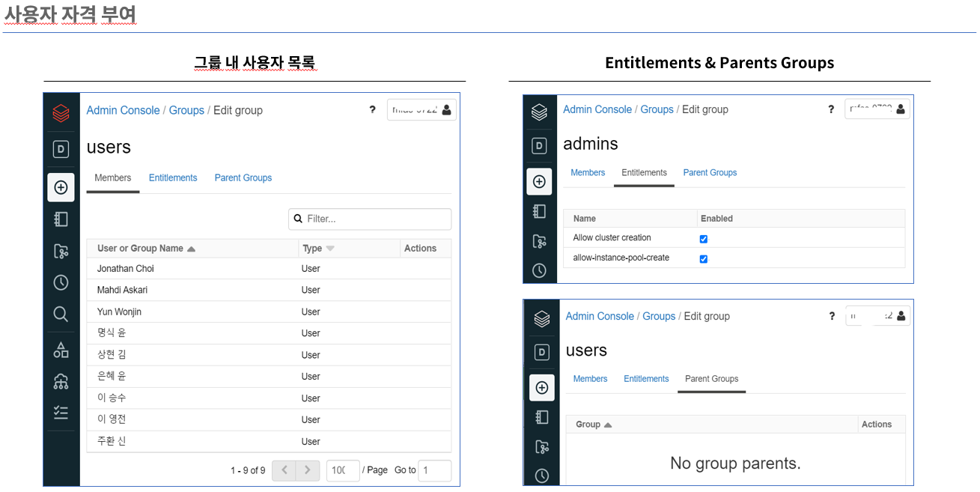Image resolution: width=980 pixels, height=492 pixels.
Task: Open Parent Groups tab in admins group panel
Action: coord(710,173)
